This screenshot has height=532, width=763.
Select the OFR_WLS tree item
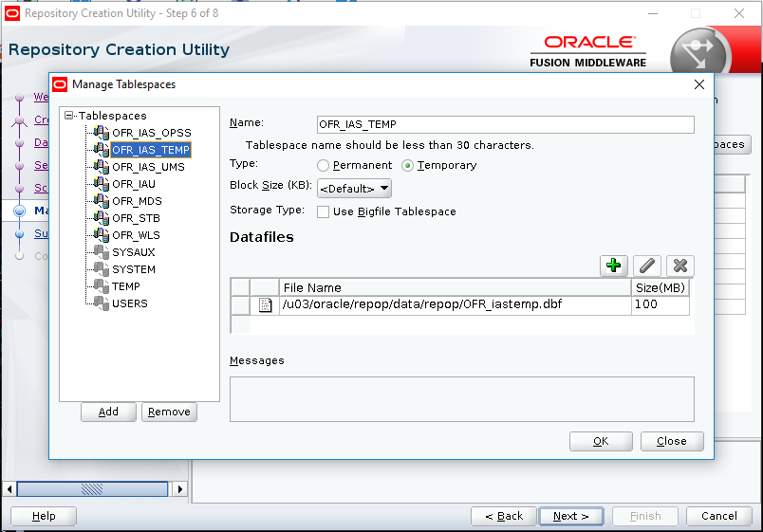pyautogui.click(x=136, y=235)
